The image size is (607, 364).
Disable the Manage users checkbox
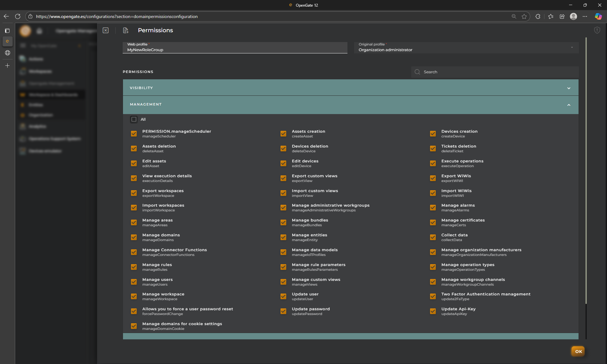tap(134, 282)
